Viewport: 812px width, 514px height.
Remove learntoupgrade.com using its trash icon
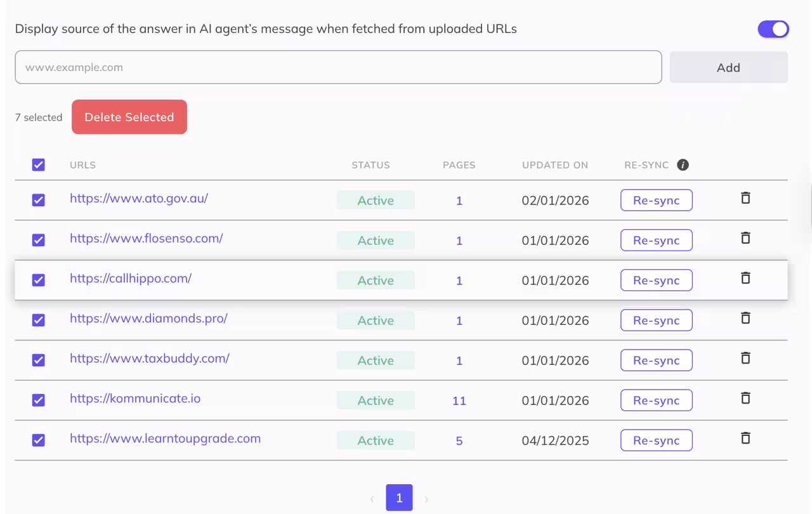[x=745, y=438]
